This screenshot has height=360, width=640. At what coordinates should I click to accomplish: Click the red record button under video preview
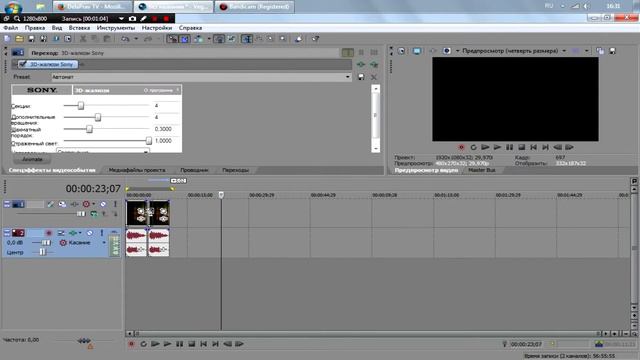click(461, 147)
